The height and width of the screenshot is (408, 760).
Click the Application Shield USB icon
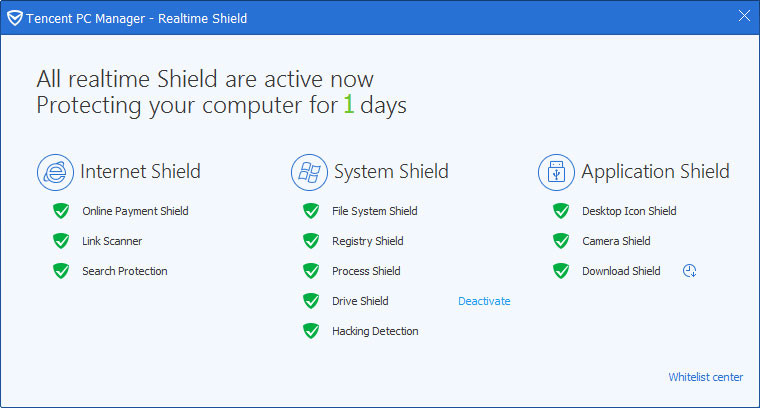click(x=556, y=172)
